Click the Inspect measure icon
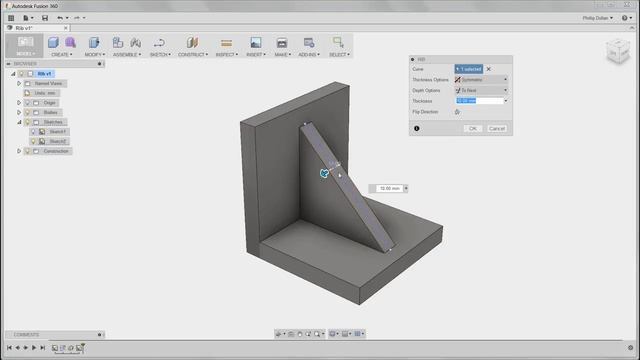 pyautogui.click(x=227, y=42)
